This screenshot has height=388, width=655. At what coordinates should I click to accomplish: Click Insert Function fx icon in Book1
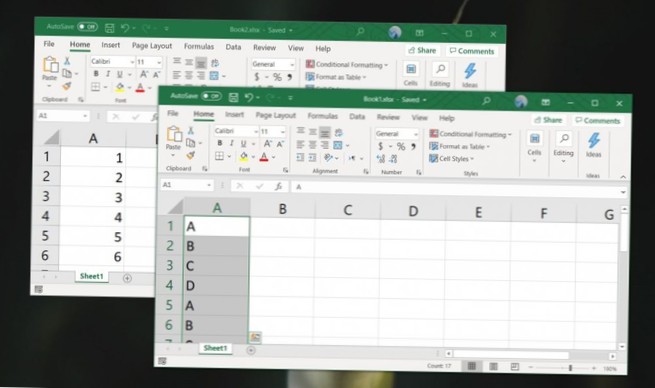click(279, 186)
